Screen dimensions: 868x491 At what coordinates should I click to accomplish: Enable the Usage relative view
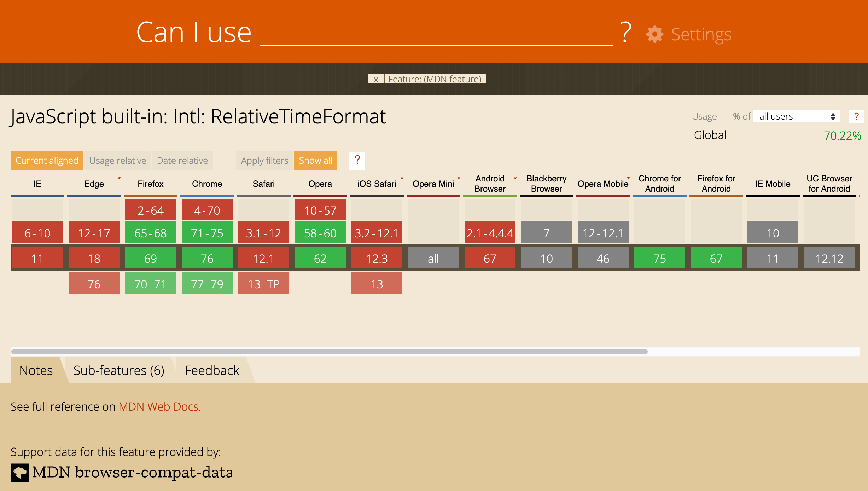tap(117, 160)
